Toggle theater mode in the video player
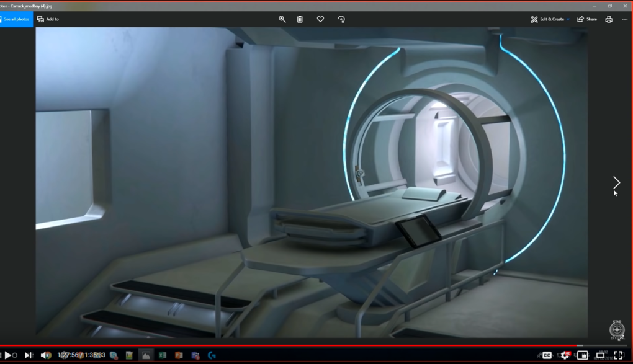The width and height of the screenshot is (633, 364). coord(600,355)
